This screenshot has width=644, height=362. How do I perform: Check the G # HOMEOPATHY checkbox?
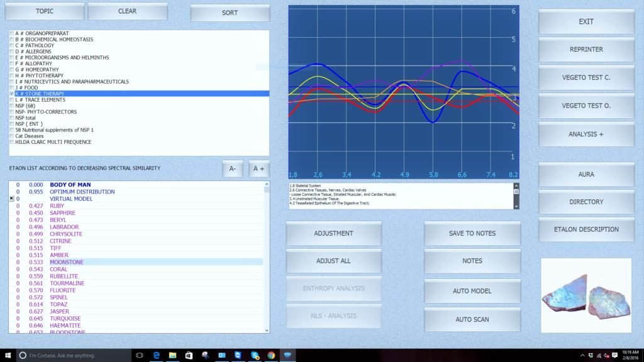(x=11, y=69)
